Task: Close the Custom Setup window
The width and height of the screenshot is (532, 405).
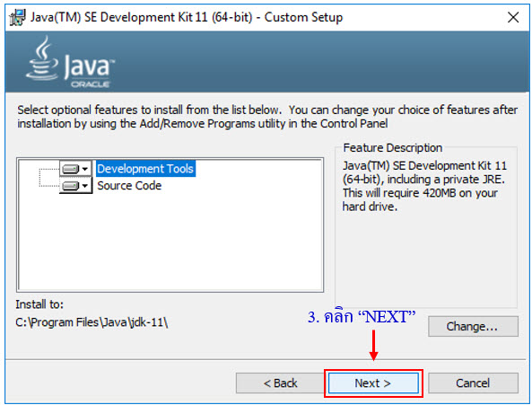Action: (513, 17)
